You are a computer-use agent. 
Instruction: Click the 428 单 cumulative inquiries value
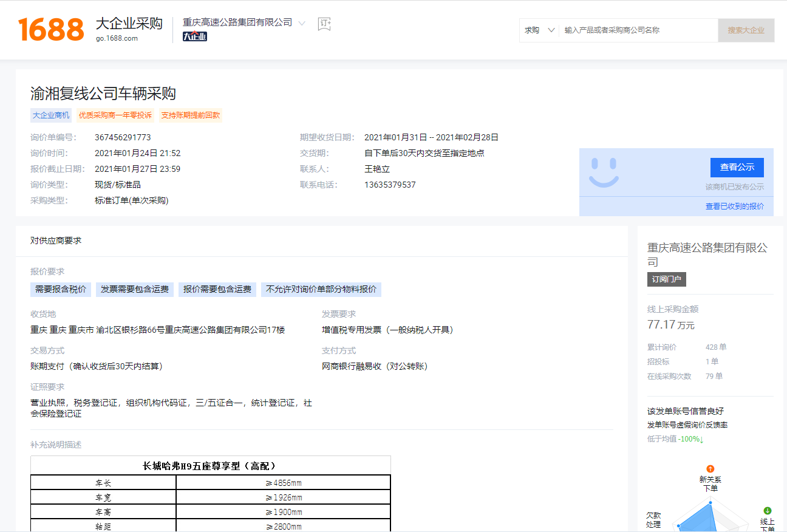tap(716, 347)
